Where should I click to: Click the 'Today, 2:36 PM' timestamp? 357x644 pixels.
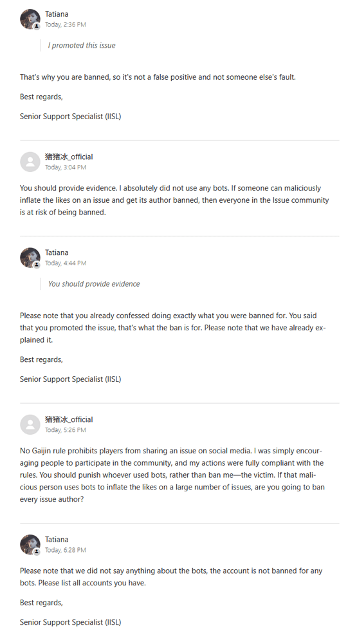pos(65,24)
